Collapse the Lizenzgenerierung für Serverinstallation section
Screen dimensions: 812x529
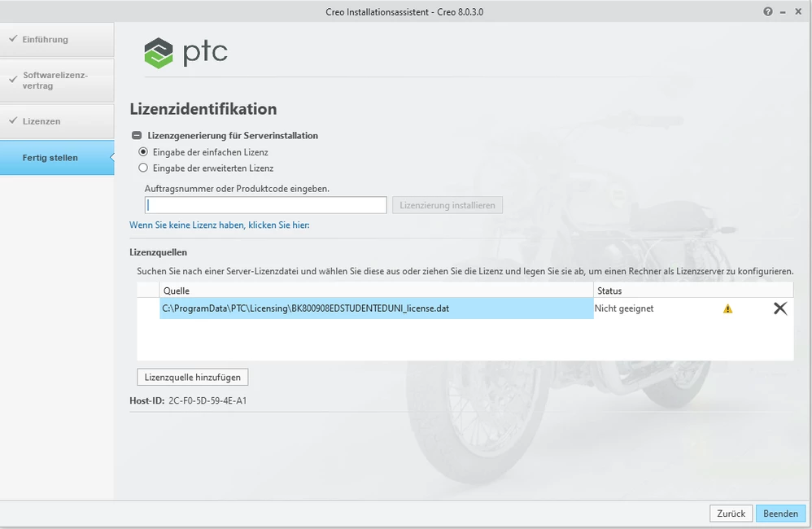tap(137, 135)
